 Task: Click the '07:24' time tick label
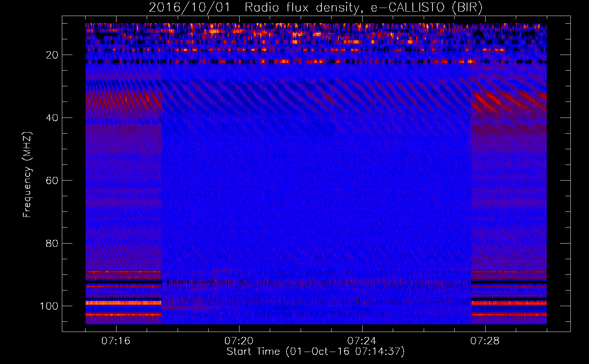pyautogui.click(x=362, y=341)
